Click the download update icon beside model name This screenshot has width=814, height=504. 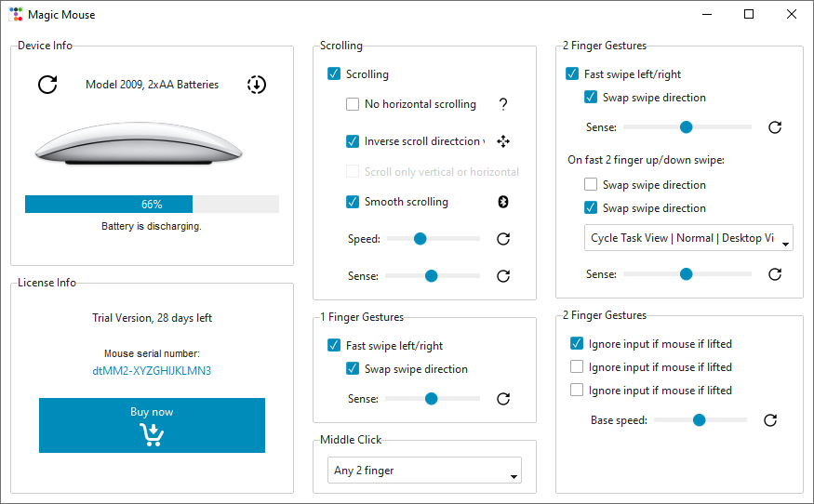click(257, 85)
